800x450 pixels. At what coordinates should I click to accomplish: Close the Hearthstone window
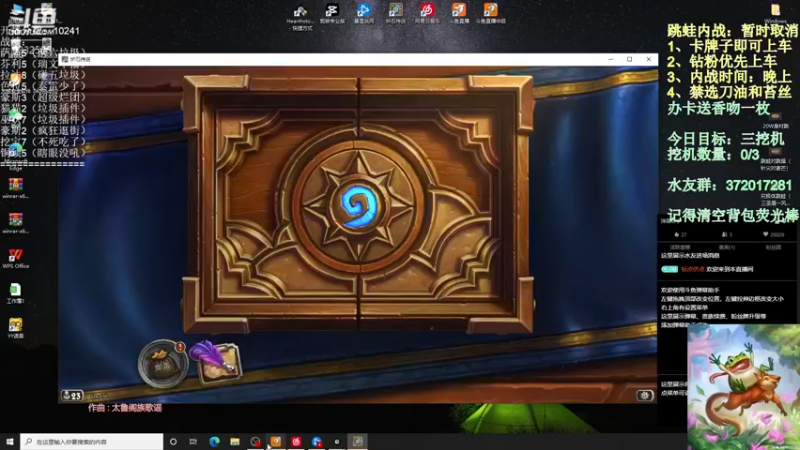click(648, 59)
